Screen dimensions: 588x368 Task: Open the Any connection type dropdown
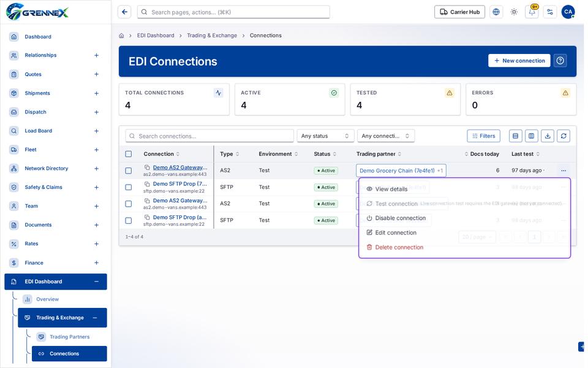tap(385, 136)
